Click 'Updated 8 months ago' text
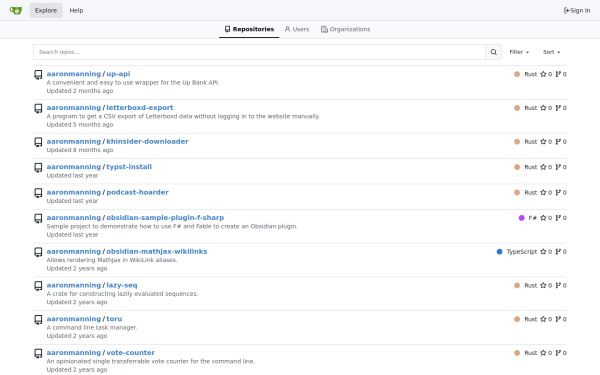The height and width of the screenshot is (375, 600). pos(80,150)
